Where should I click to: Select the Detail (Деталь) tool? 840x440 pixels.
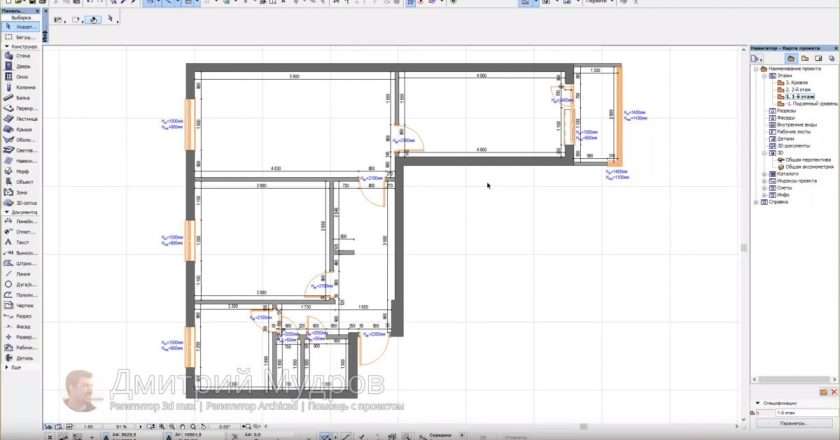pyautogui.click(x=20, y=358)
